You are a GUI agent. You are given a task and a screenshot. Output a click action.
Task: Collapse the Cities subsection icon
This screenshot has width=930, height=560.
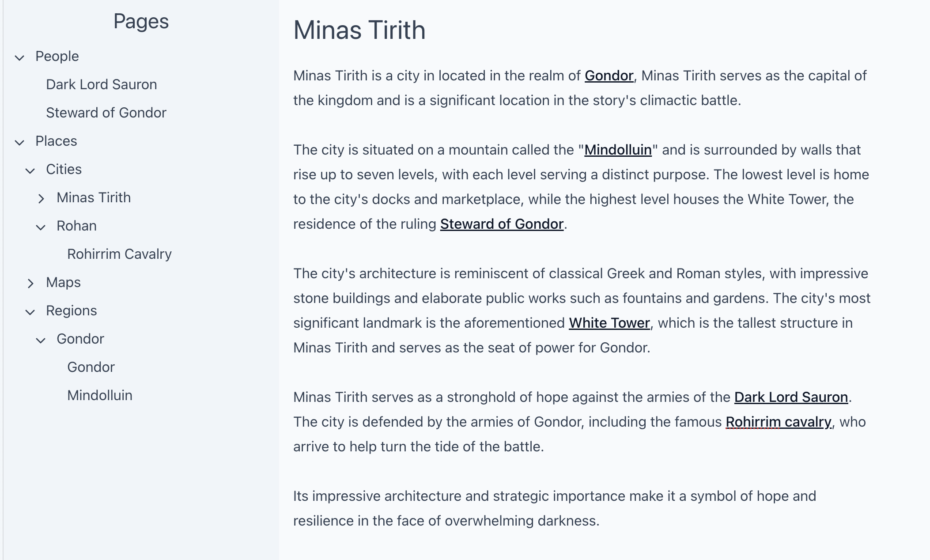pos(30,170)
